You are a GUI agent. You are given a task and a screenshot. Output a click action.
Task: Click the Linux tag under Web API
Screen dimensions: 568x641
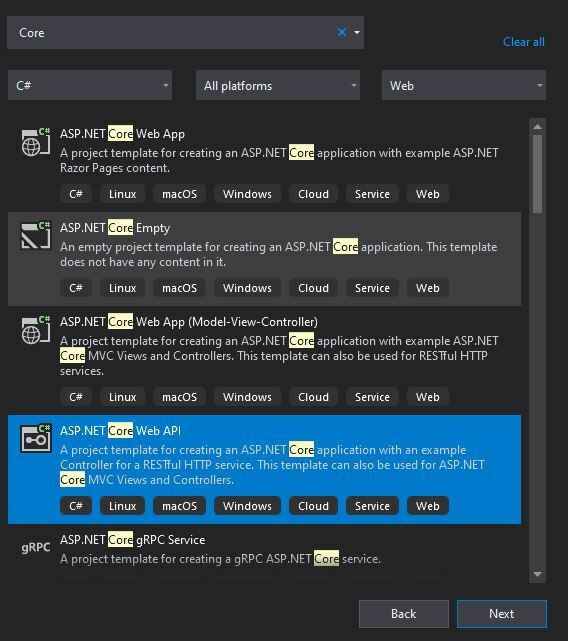122,506
